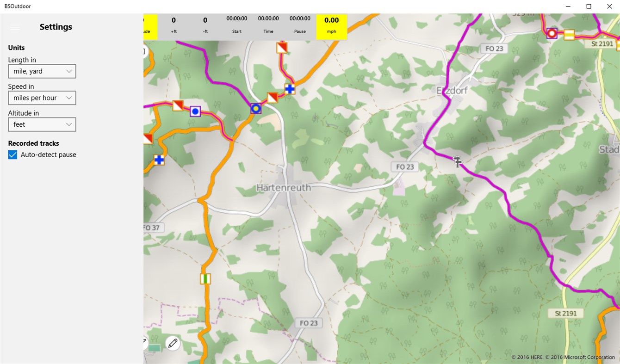Click the Hartenreuth town label on map
Viewport: 620px width, 364px height.
[284, 188]
